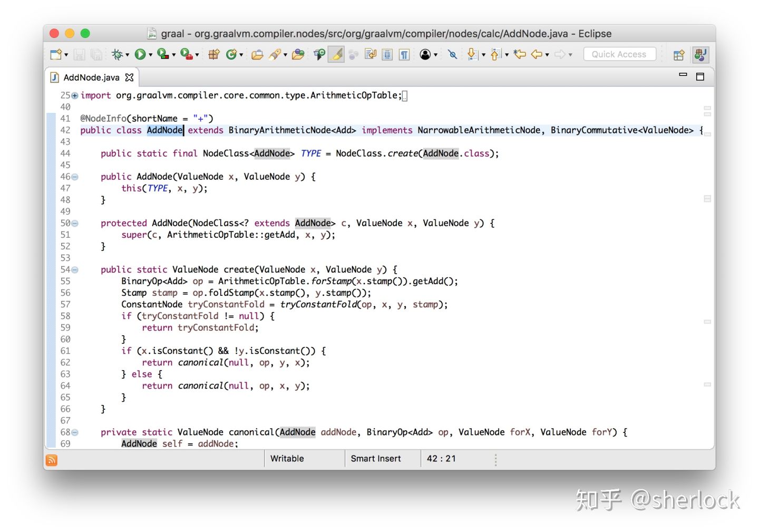Image resolution: width=759 pixels, height=532 pixels.
Task: Open the Next Annotation dropdown arrow
Action: point(483,55)
